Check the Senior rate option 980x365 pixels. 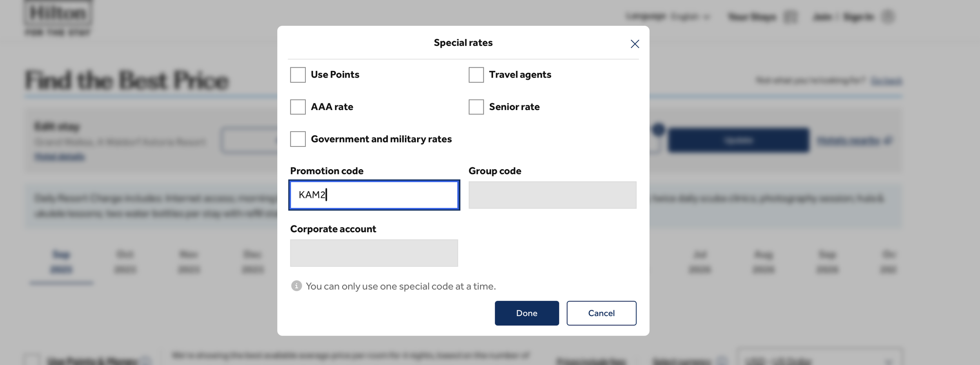click(476, 107)
